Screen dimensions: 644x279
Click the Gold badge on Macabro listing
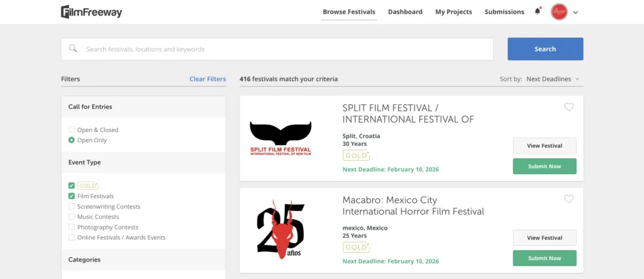[356, 247]
